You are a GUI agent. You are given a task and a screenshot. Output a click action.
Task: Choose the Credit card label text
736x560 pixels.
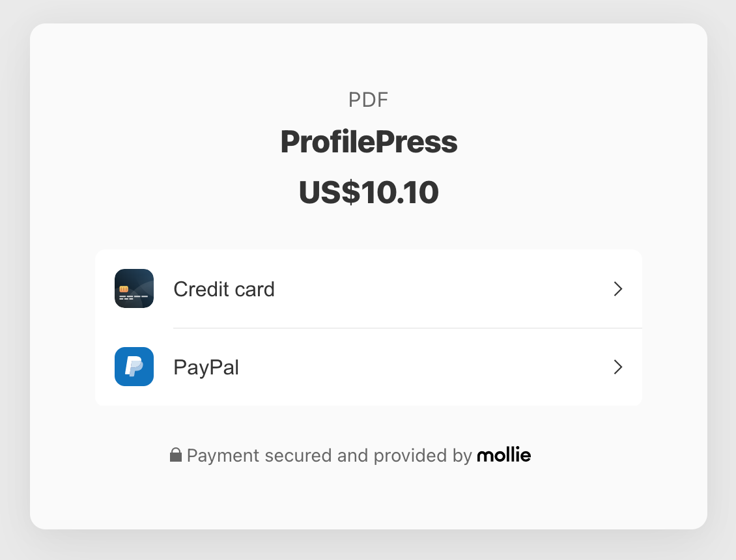(224, 289)
